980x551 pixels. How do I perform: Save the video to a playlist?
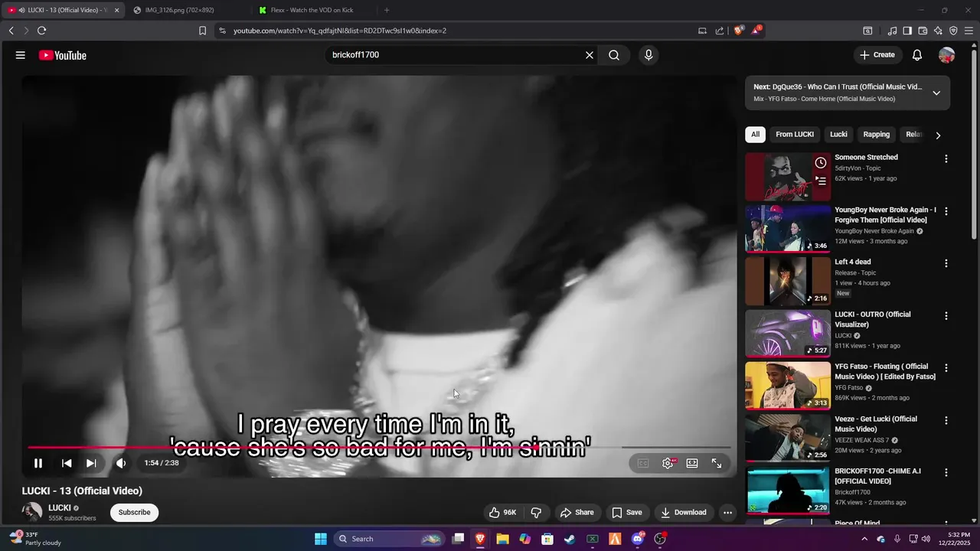[626, 513]
